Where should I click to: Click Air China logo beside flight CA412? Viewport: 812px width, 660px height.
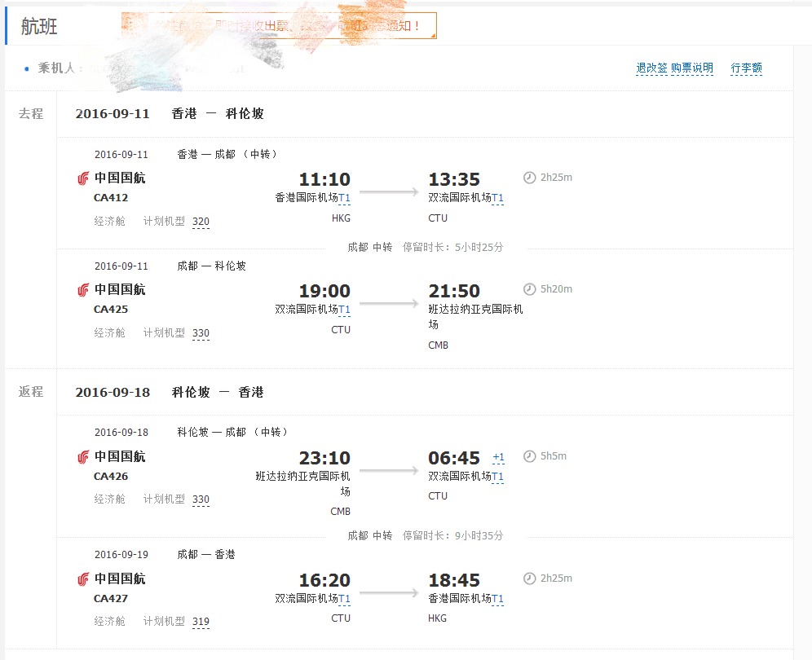pyautogui.click(x=83, y=178)
